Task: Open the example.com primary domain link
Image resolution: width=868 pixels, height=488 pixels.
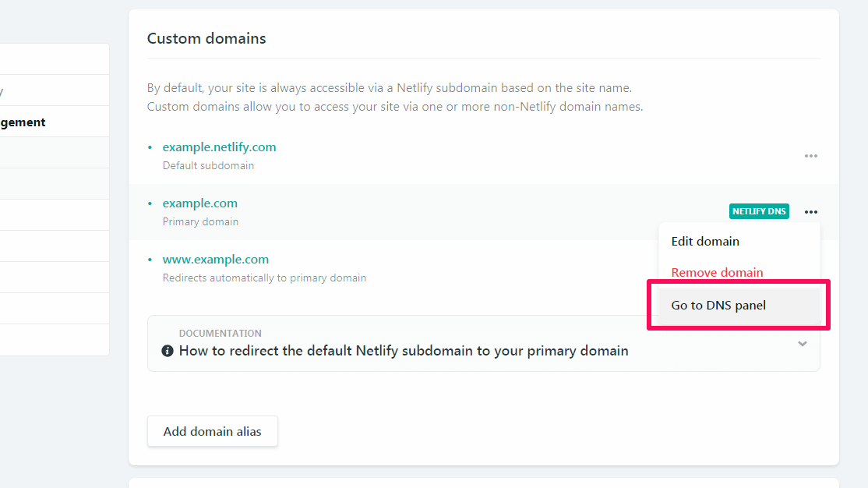Action: pyautogui.click(x=199, y=203)
